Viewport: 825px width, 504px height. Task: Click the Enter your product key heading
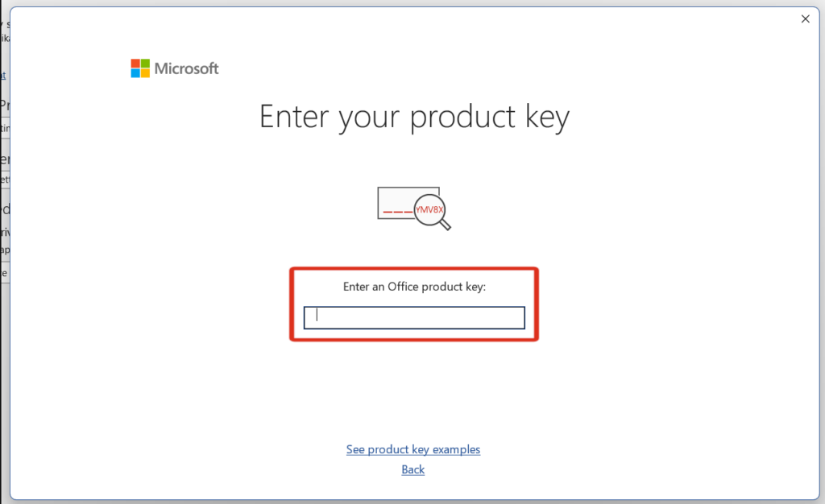(x=413, y=117)
